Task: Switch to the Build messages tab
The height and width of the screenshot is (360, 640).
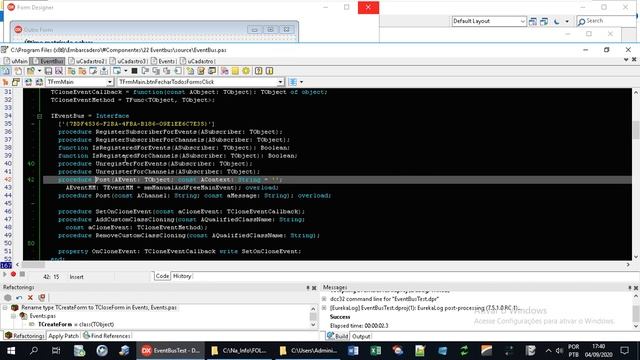Action: pyautogui.click(x=338, y=336)
